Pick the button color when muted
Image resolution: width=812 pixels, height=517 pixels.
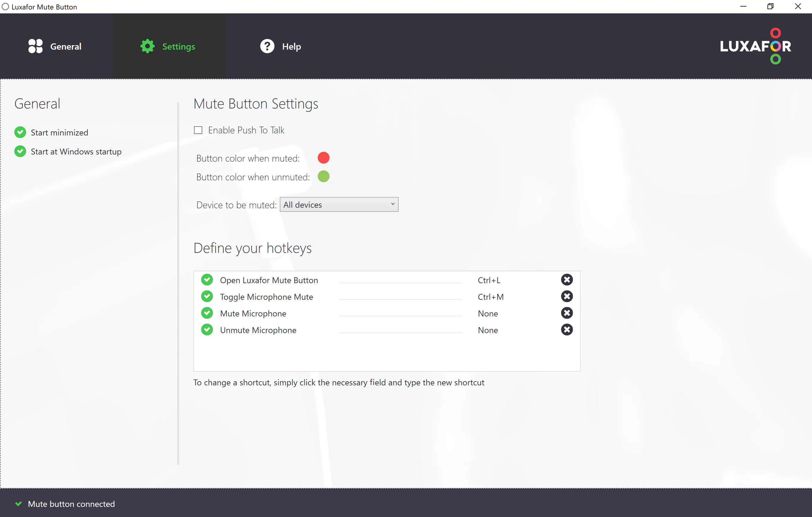(323, 158)
